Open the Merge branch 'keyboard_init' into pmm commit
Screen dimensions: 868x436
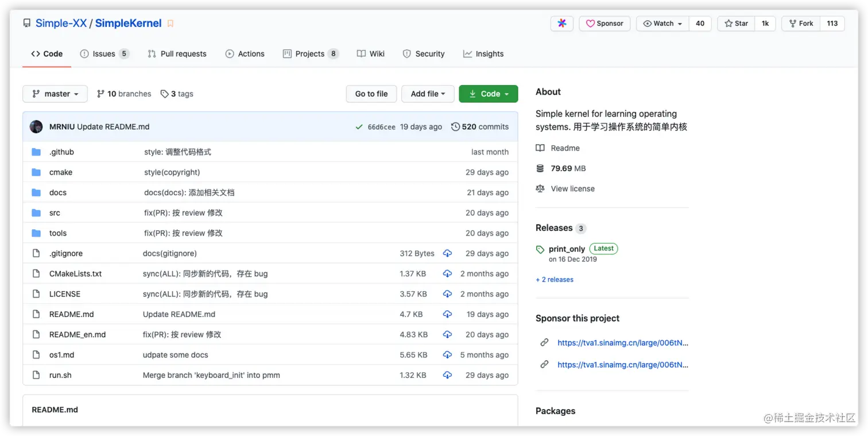[211, 375]
